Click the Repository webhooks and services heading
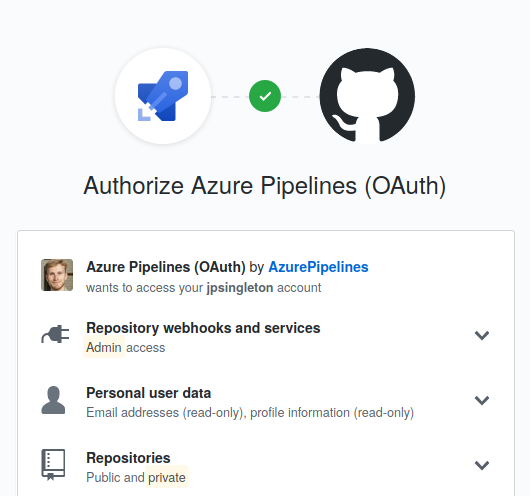Viewport: 530px width, 496px height. 203,328
